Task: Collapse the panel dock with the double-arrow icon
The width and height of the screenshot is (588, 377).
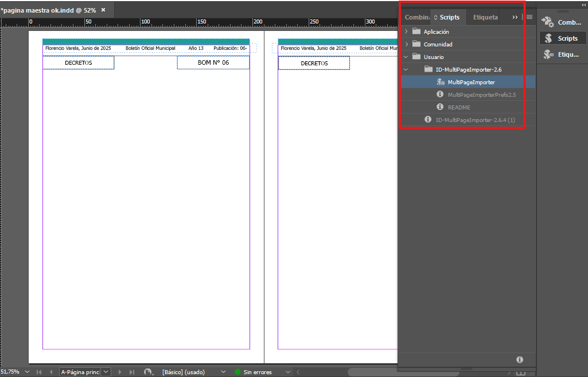Action: click(x=583, y=5)
